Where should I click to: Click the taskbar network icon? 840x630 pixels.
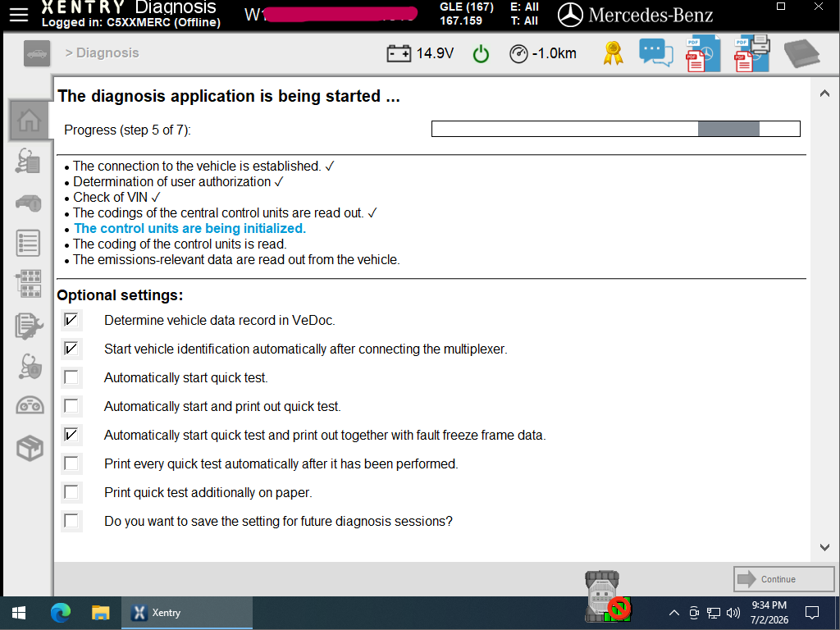click(714, 613)
